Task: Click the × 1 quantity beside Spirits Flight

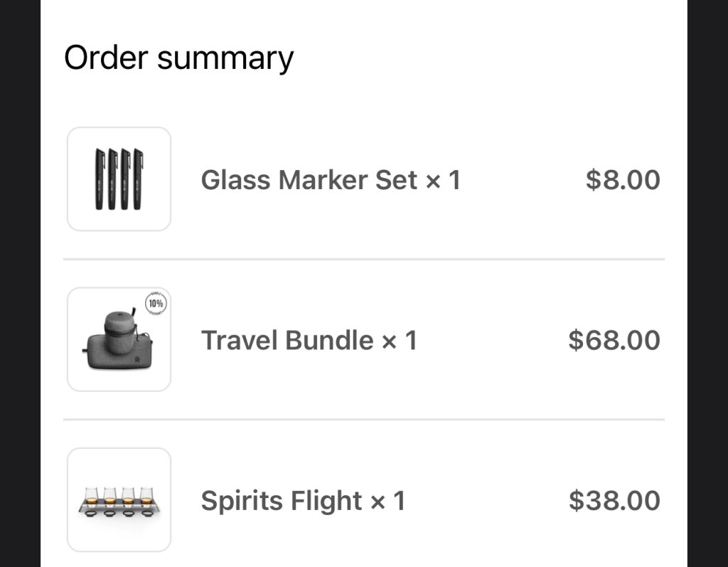Action: [x=387, y=501]
